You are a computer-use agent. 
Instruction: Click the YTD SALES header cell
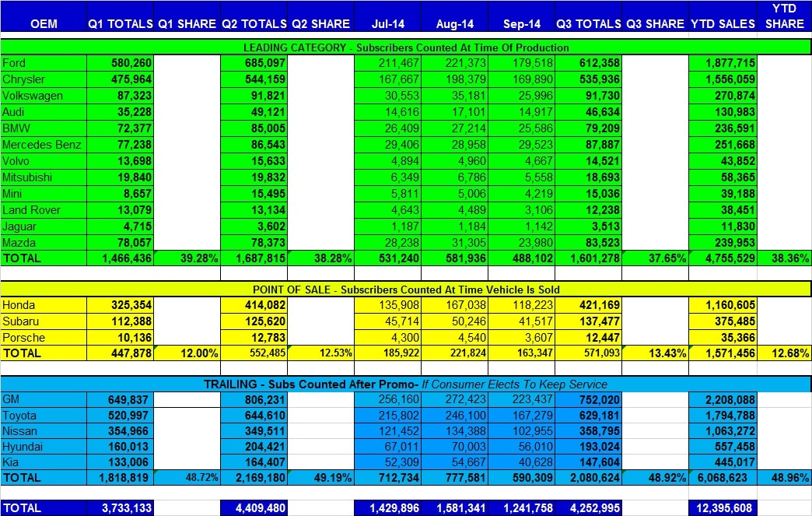click(x=723, y=17)
